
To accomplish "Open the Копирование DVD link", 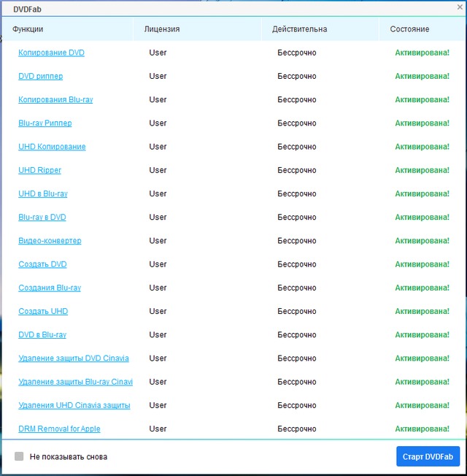I will click(x=51, y=53).
